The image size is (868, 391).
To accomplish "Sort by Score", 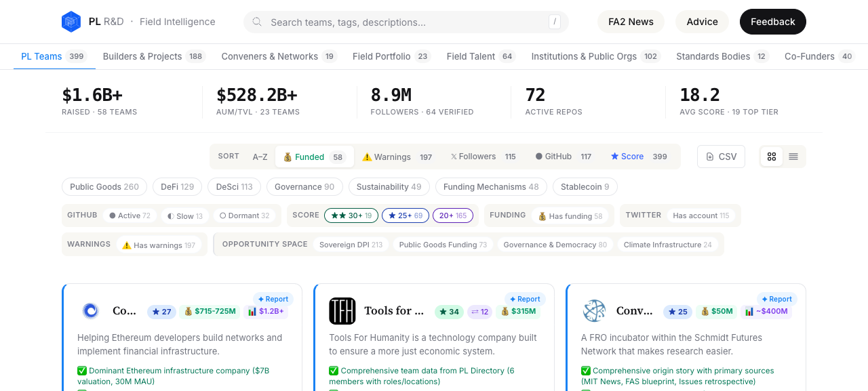I will pyautogui.click(x=639, y=157).
